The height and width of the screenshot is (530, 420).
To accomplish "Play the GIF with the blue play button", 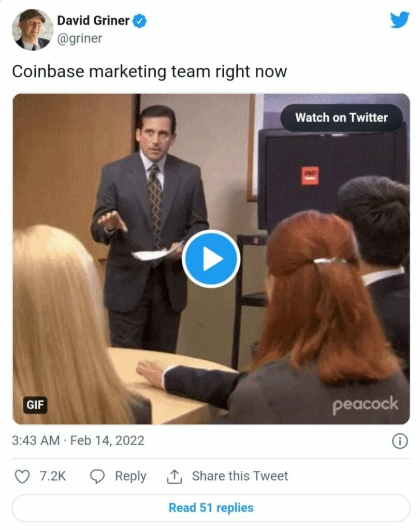I will coord(211,259).
